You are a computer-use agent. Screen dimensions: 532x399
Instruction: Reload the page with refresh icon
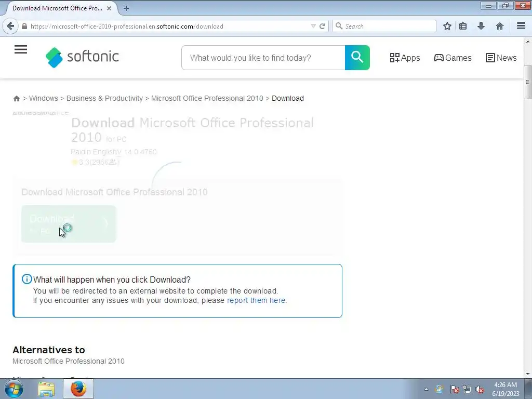[x=322, y=26]
